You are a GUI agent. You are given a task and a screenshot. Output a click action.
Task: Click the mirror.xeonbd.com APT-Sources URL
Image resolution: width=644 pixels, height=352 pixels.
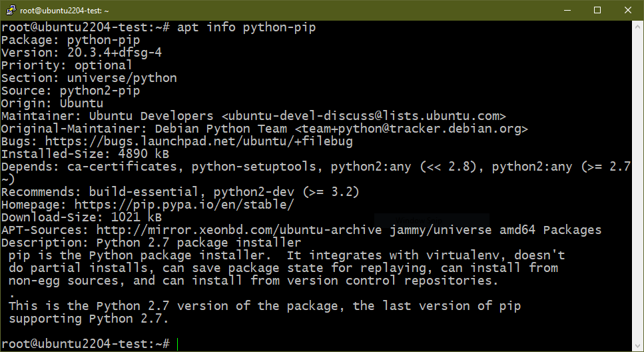coord(239,230)
